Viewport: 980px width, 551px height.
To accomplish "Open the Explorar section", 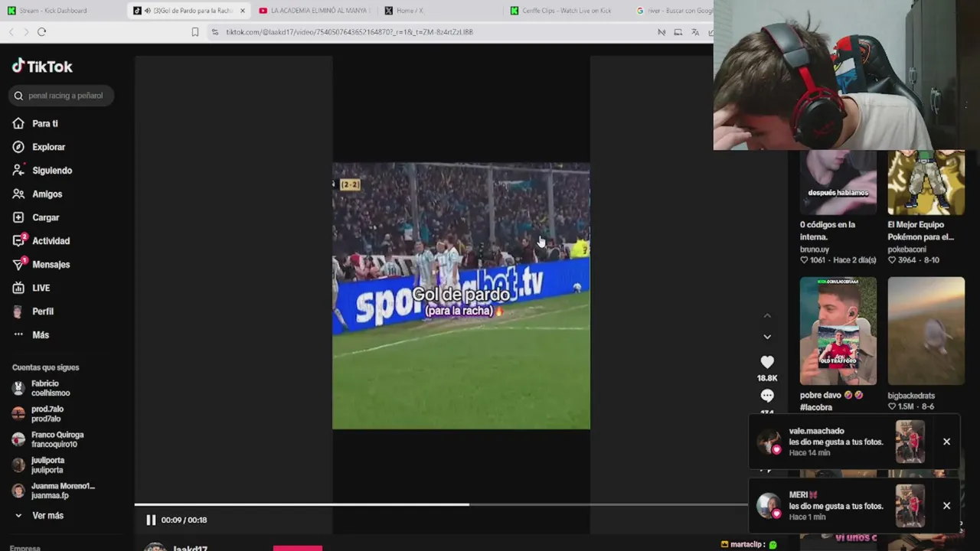I will 39,147.
